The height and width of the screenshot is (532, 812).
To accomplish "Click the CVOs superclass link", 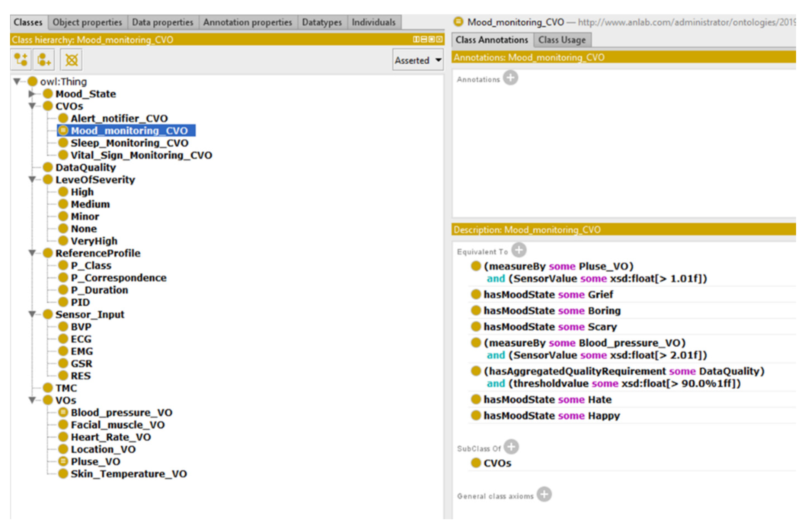I will 497,463.
